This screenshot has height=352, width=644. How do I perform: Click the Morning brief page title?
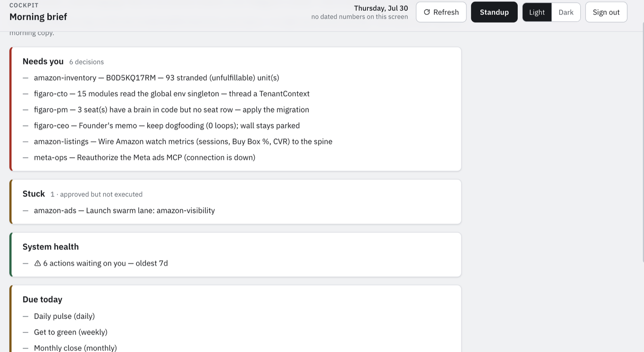coord(38,17)
